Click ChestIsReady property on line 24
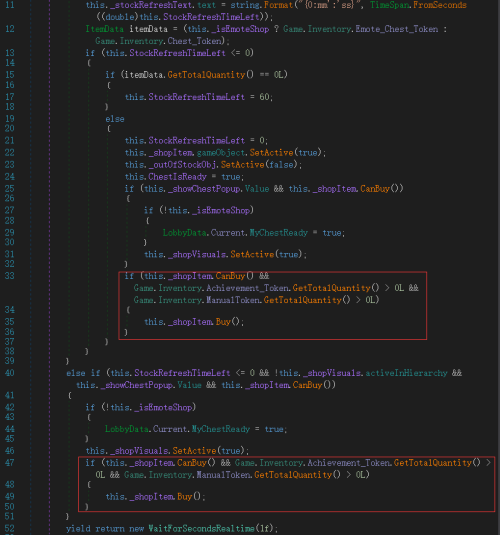The image size is (500, 535). 177,177
